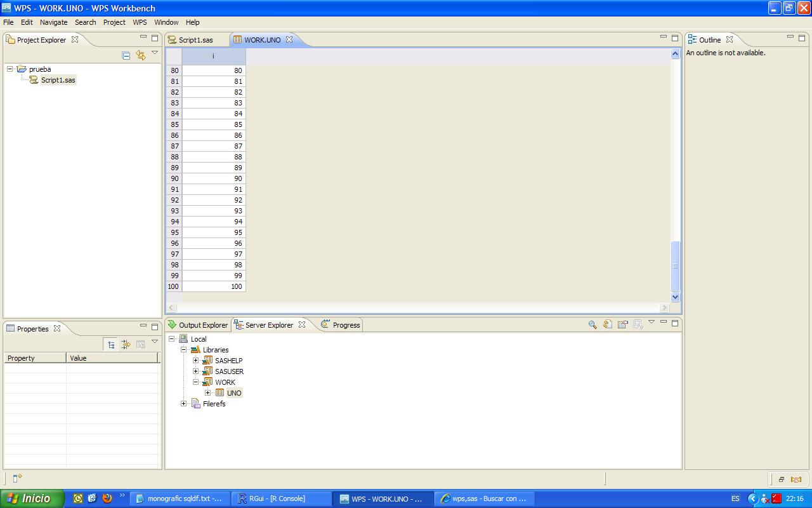Click the Property column header
This screenshot has height=508, width=812.
[35, 358]
